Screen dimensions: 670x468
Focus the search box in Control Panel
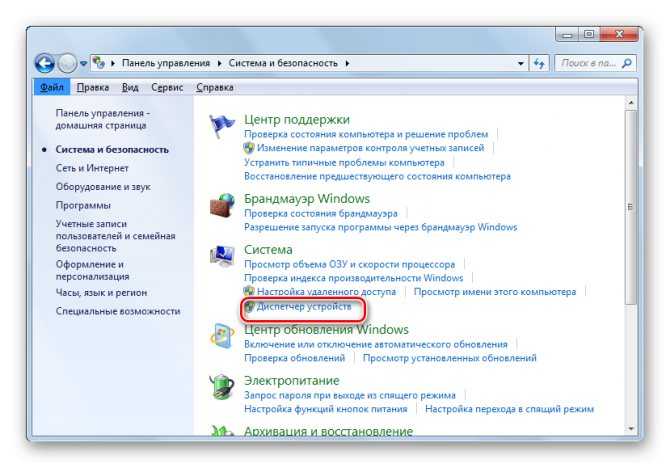(595, 63)
